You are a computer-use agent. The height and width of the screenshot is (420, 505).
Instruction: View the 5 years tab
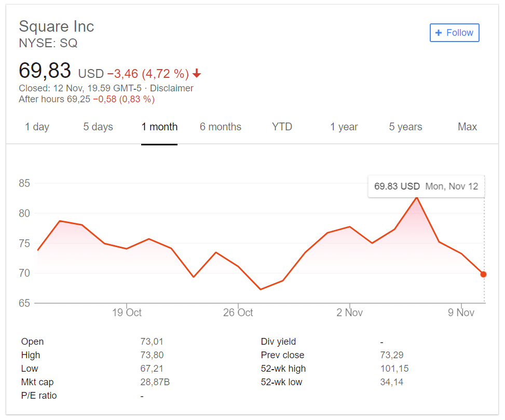coord(405,127)
